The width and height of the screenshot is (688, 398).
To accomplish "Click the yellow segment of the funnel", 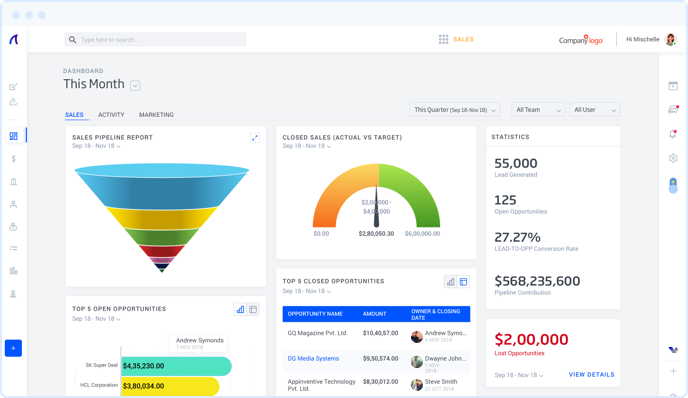I will tap(162, 218).
